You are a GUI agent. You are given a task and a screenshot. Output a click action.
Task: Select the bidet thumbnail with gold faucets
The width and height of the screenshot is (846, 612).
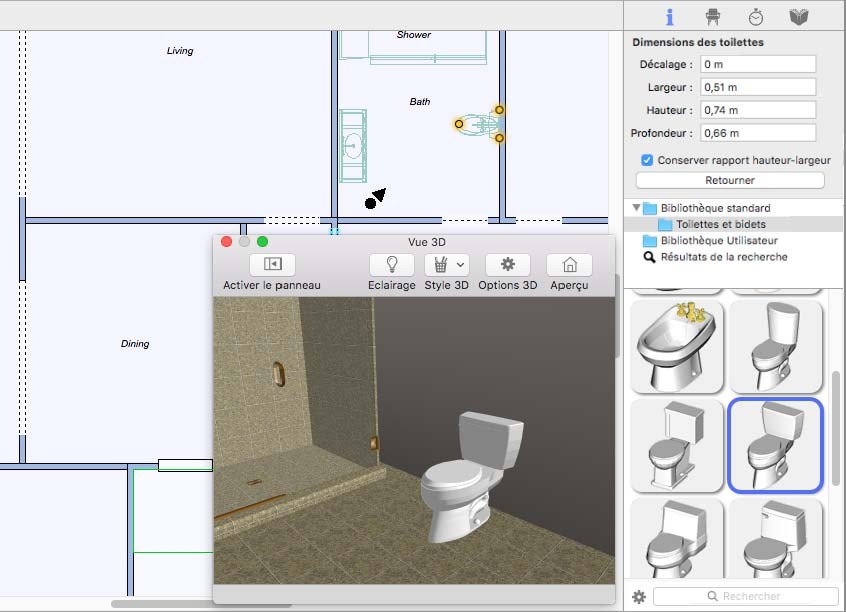[x=678, y=344]
